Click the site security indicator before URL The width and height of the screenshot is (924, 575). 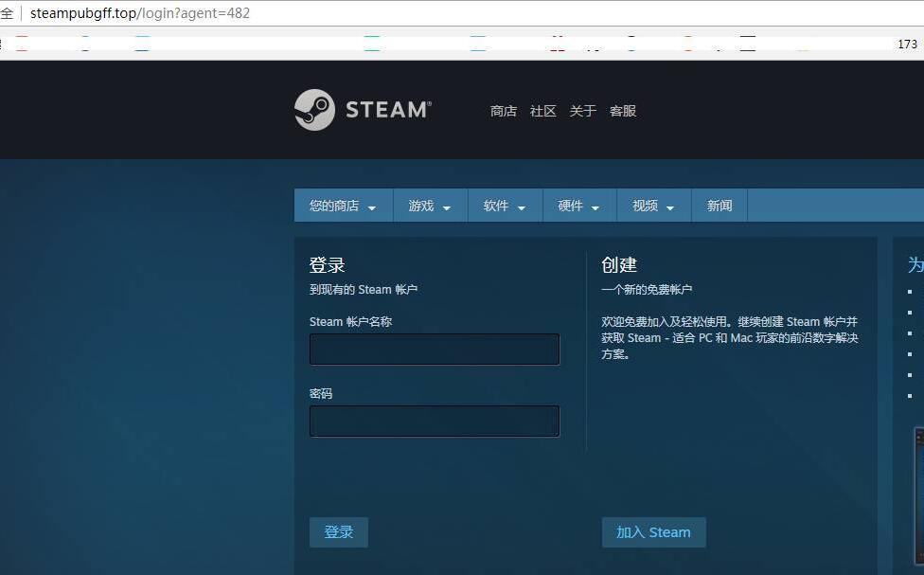click(7, 13)
